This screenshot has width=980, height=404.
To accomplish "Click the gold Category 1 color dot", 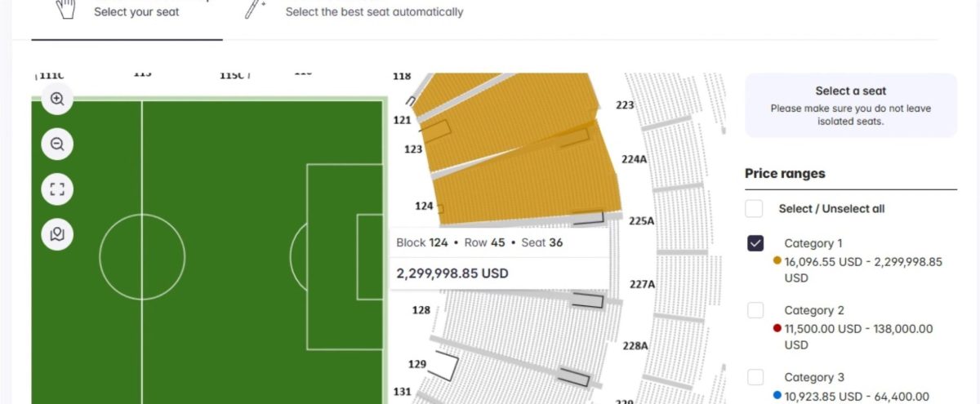I will [777, 262].
